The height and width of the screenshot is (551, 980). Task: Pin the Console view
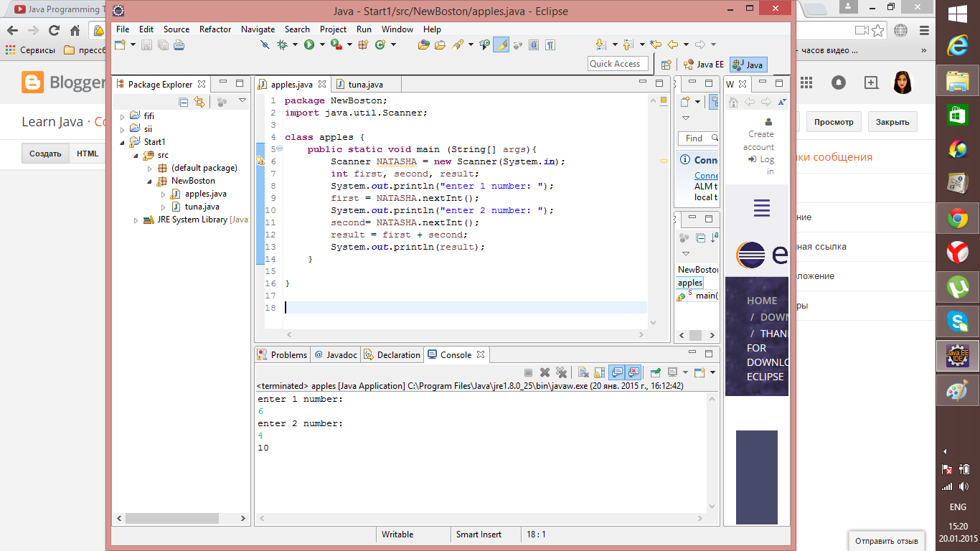coord(655,372)
